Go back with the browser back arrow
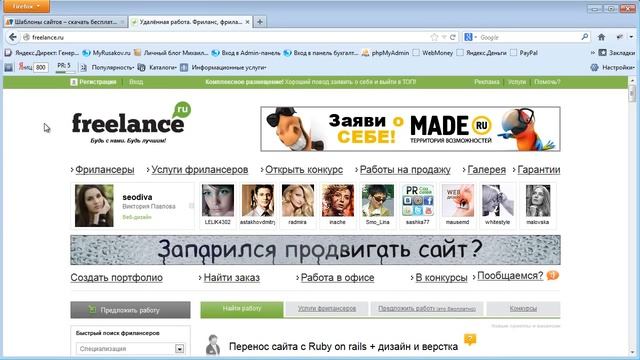 (x=13, y=37)
